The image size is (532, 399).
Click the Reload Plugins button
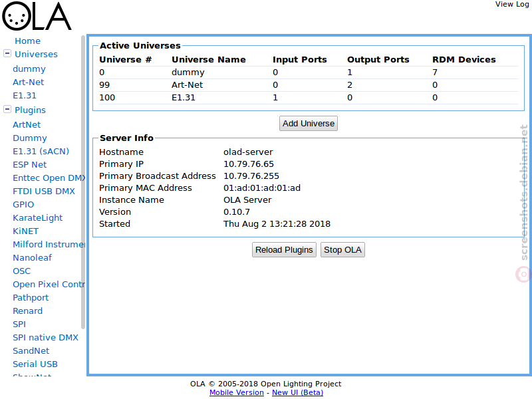(284, 250)
